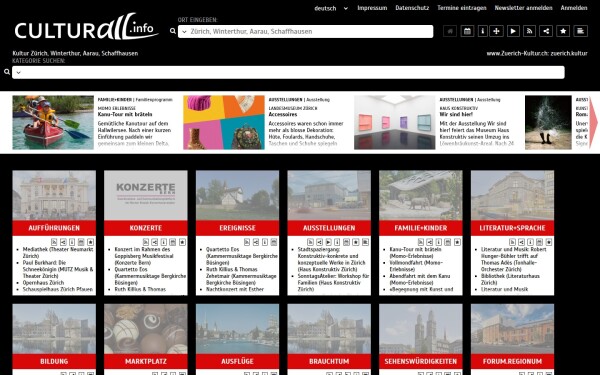
Task: Open the SEHENSWÜRDIGKEITEN category
Action: point(421,361)
